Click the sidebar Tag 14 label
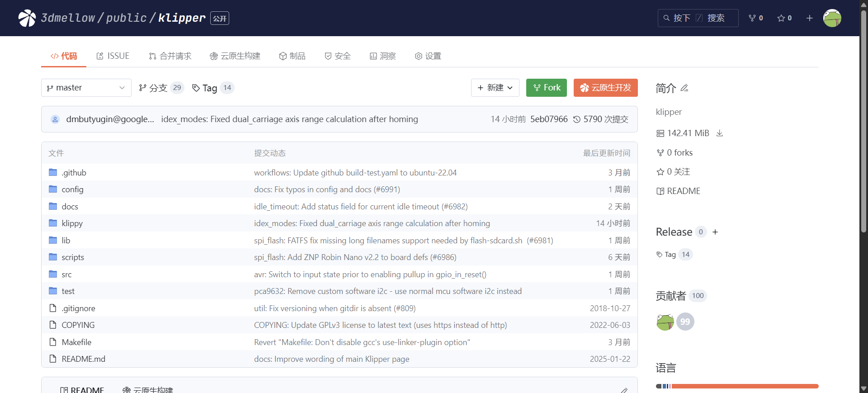Screen dimensions: 868x393 [674, 255]
